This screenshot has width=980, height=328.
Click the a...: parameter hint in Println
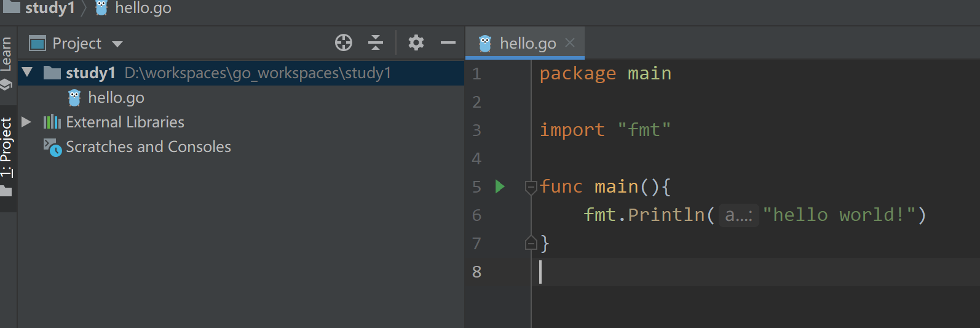[x=738, y=215]
